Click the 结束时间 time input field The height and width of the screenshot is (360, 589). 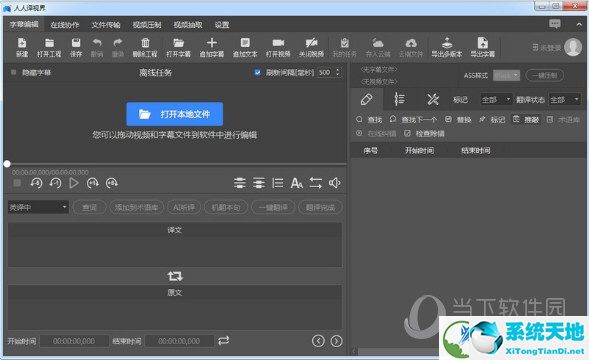pyautogui.click(x=179, y=341)
